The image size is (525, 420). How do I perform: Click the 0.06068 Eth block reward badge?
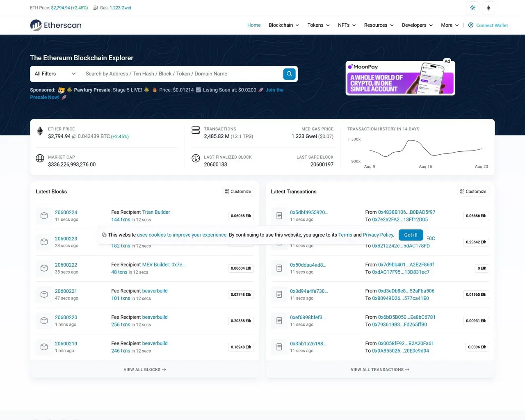[241, 216]
